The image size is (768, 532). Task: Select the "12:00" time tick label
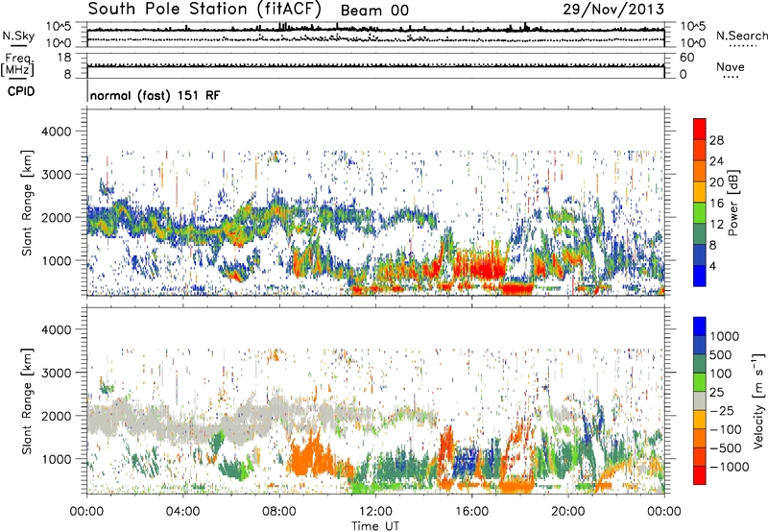[375, 512]
